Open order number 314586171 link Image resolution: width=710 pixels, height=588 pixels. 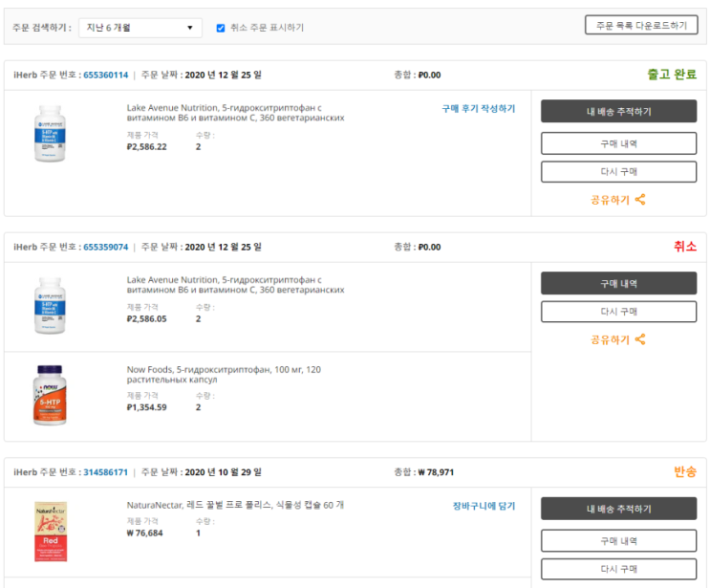click(x=105, y=472)
